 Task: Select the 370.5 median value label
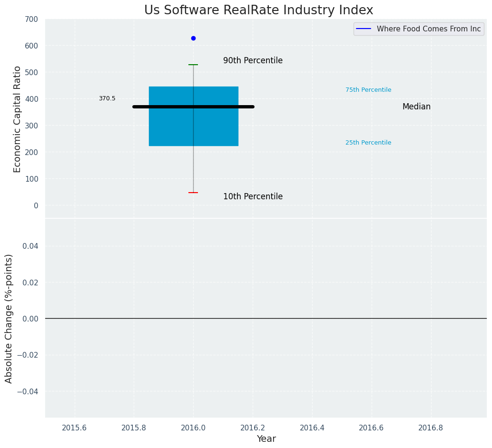107,98
